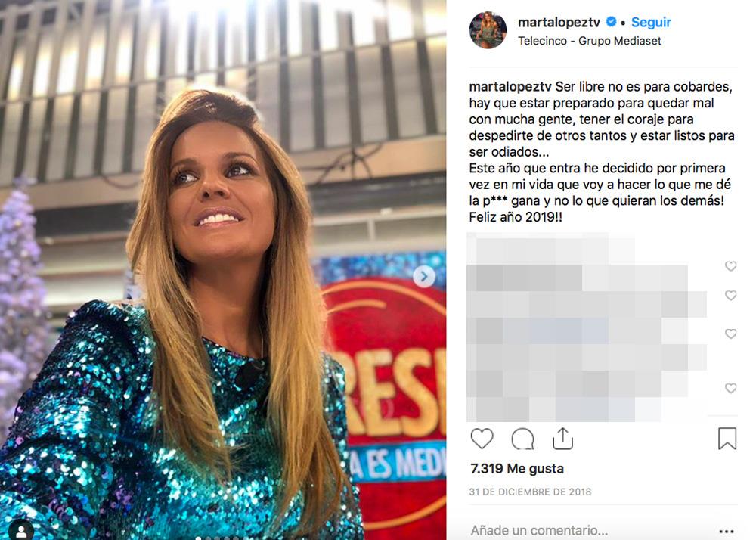Follow account via Seguir link
Image resolution: width=756 pixels, height=540 pixels.
click(651, 22)
